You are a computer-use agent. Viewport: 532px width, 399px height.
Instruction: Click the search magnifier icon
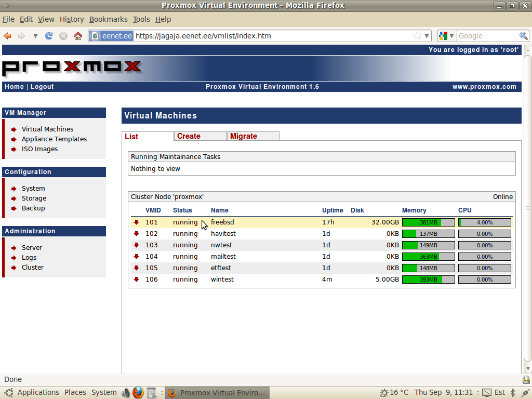tap(524, 36)
